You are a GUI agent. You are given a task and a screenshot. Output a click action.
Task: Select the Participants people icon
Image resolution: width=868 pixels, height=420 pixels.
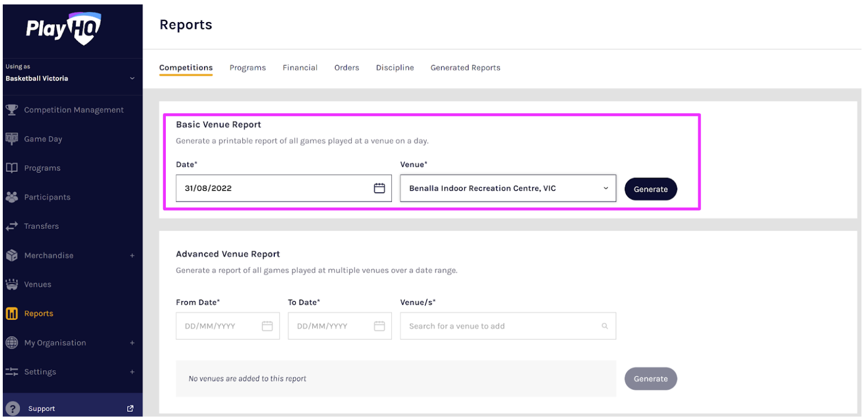click(x=12, y=197)
